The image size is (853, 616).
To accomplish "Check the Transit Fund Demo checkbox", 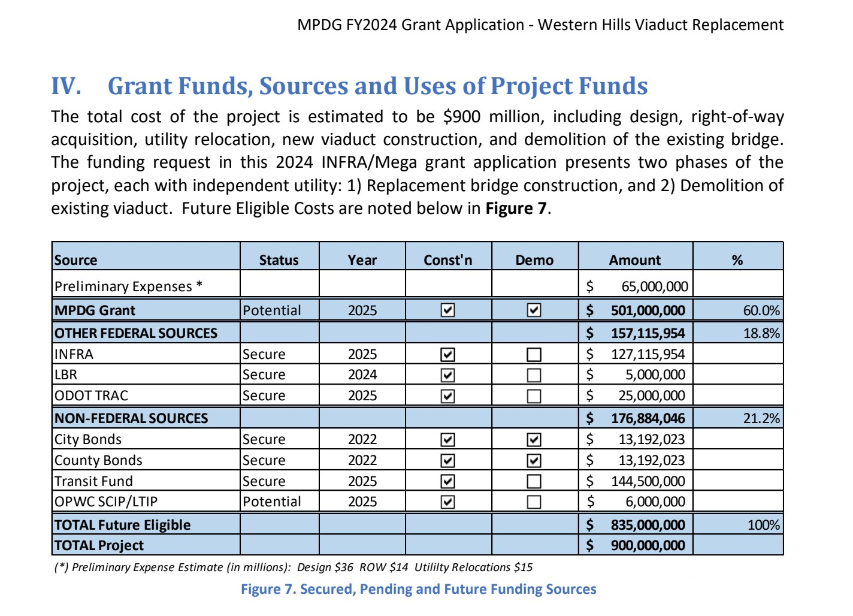I will tap(534, 481).
